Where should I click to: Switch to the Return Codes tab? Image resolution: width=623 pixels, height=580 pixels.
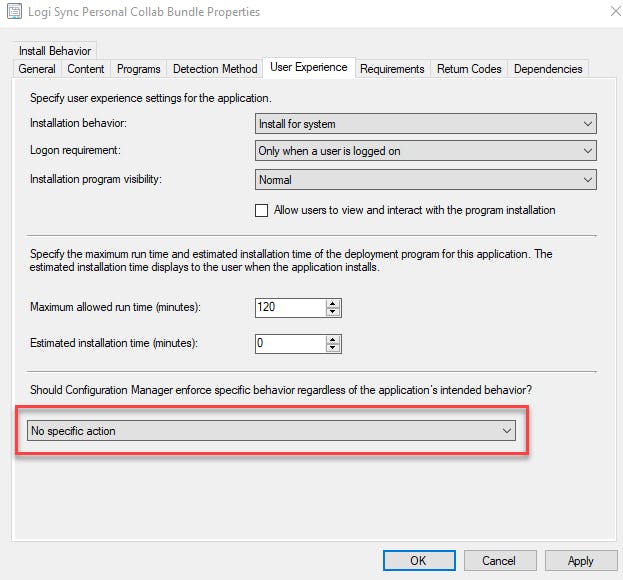(x=469, y=69)
